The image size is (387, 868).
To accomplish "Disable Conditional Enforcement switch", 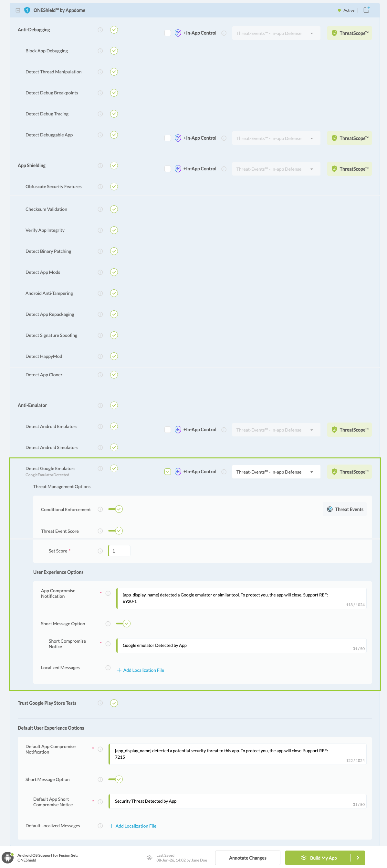I will pos(116,509).
